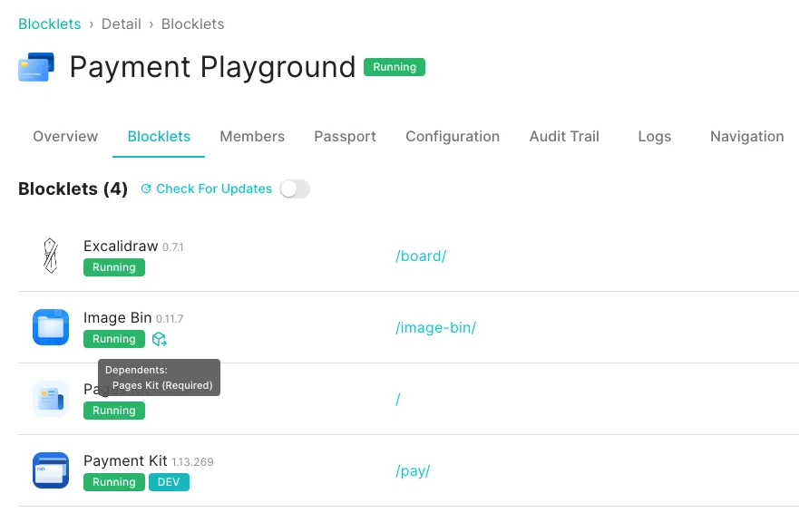Click the DEV badge on Payment Kit
The height and width of the screenshot is (532, 799).
(x=169, y=482)
